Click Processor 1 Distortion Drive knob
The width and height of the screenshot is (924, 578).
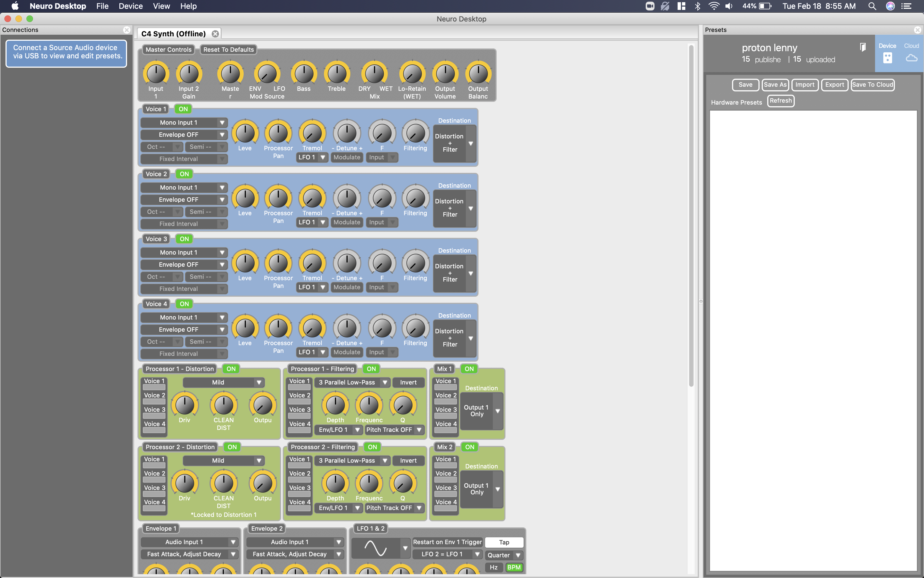tap(185, 405)
